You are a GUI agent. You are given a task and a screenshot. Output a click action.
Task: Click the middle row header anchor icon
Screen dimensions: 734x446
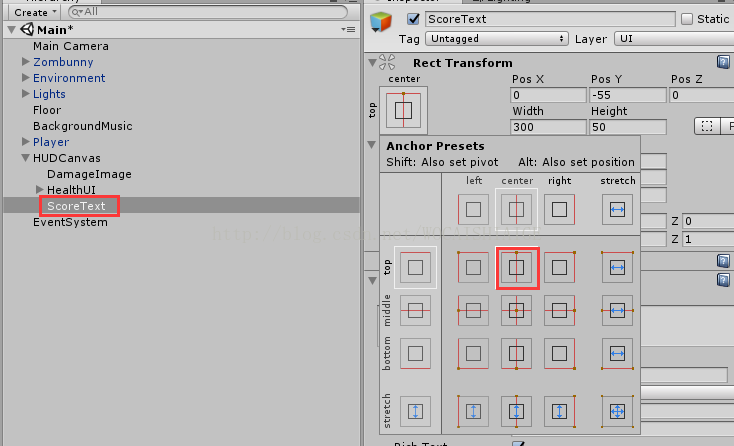(415, 310)
